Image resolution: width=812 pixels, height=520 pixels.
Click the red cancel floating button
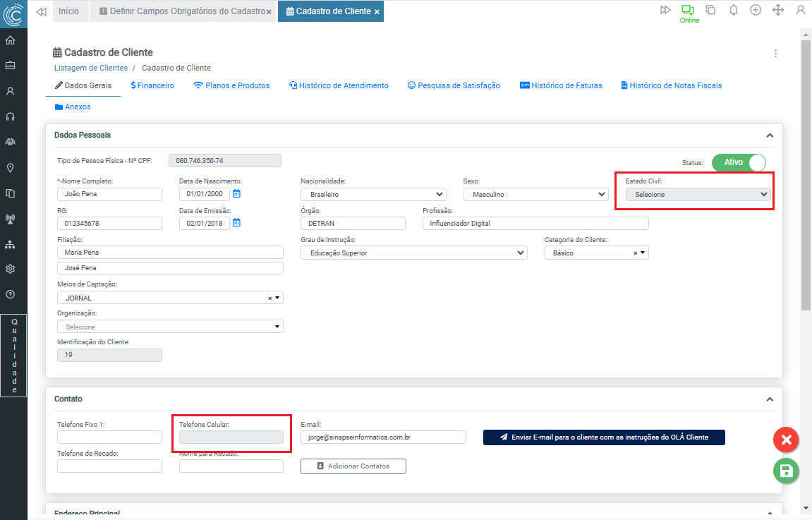(x=786, y=440)
